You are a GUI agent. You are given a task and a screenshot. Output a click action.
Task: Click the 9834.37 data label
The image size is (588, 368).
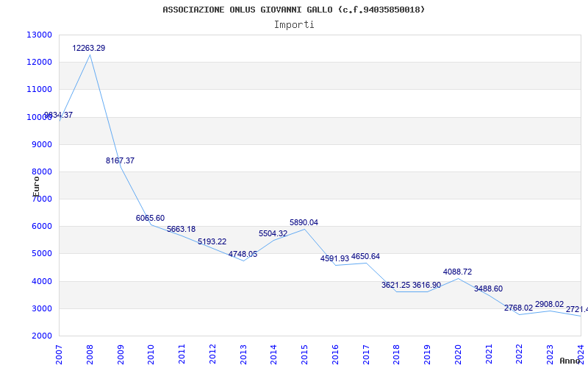(x=59, y=115)
